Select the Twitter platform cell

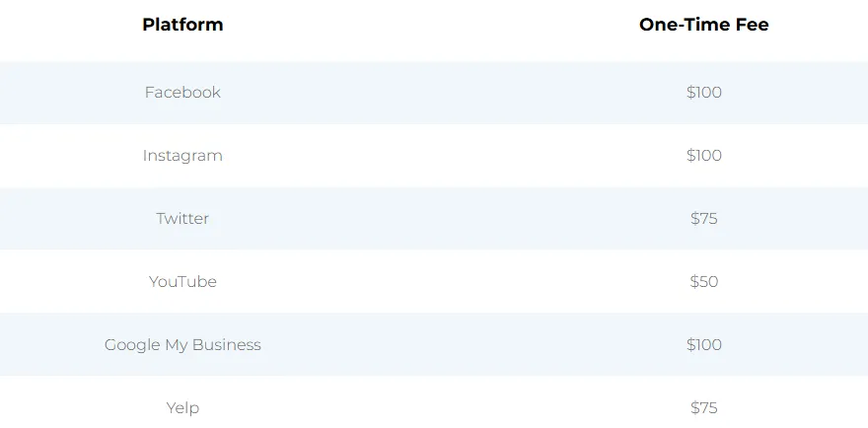(x=182, y=218)
